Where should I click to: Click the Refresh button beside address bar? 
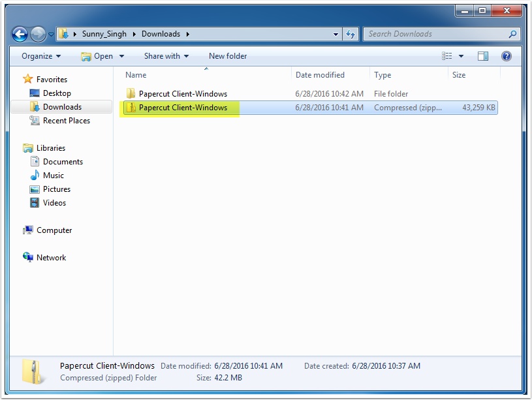(350, 35)
